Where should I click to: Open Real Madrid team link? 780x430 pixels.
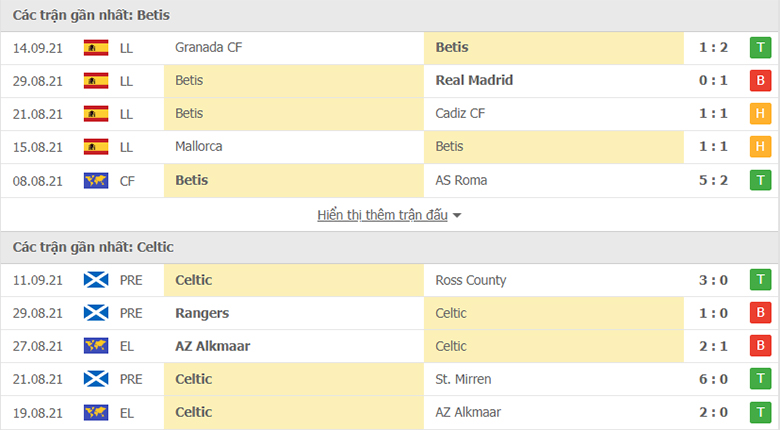tap(474, 80)
